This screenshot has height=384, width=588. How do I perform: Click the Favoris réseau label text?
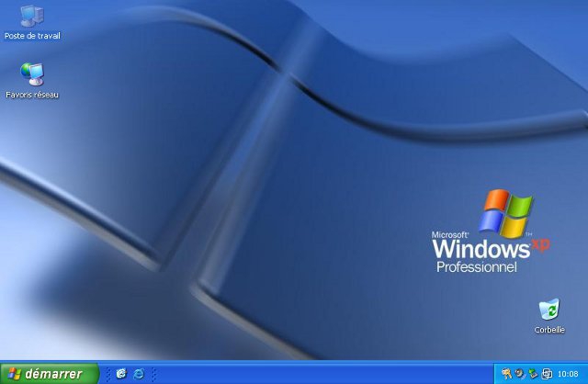click(32, 95)
